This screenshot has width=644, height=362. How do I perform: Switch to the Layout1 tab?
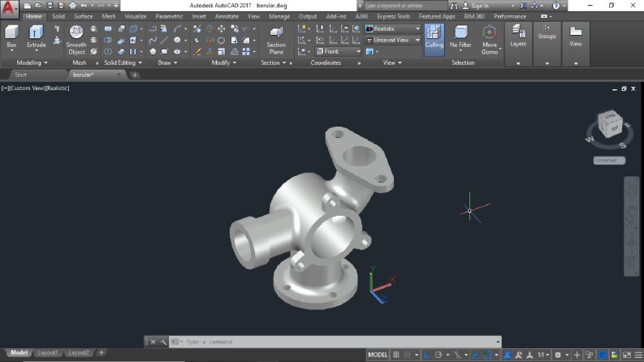click(x=48, y=352)
